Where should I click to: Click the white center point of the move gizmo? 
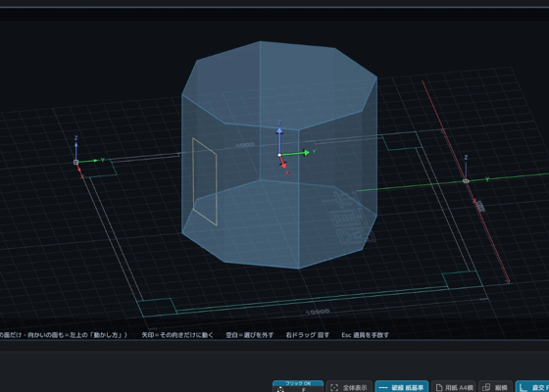click(279, 155)
